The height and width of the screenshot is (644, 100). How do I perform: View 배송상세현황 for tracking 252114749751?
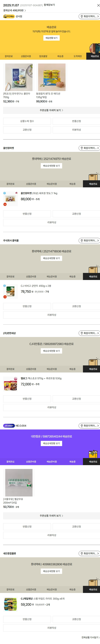tap(51, 166)
